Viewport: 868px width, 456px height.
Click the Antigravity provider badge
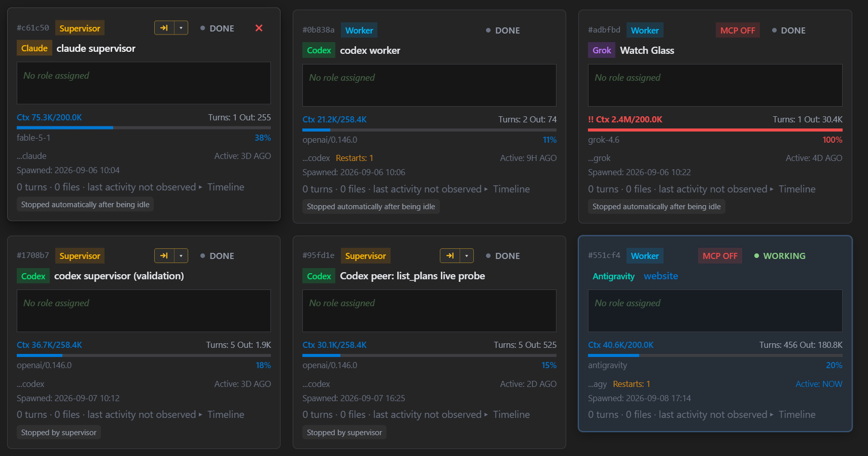point(613,276)
